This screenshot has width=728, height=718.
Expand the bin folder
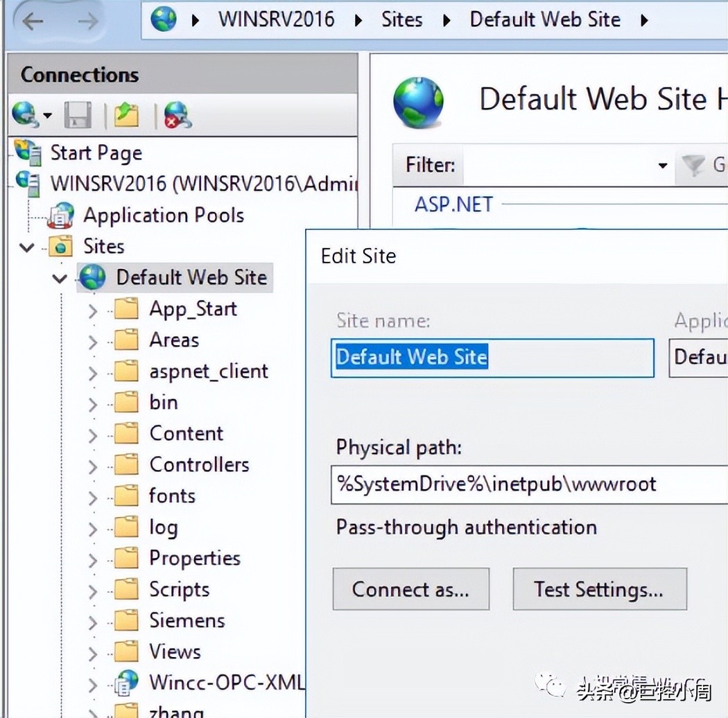point(93,404)
